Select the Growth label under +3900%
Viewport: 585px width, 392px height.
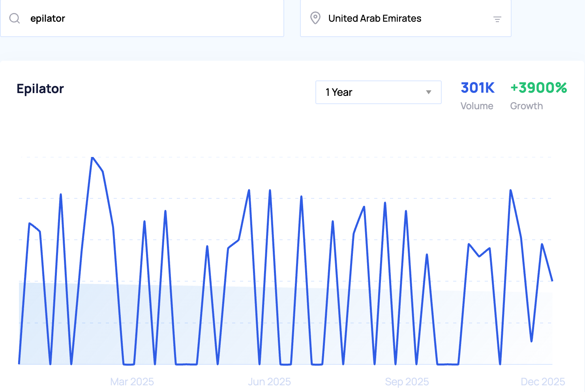pos(526,106)
